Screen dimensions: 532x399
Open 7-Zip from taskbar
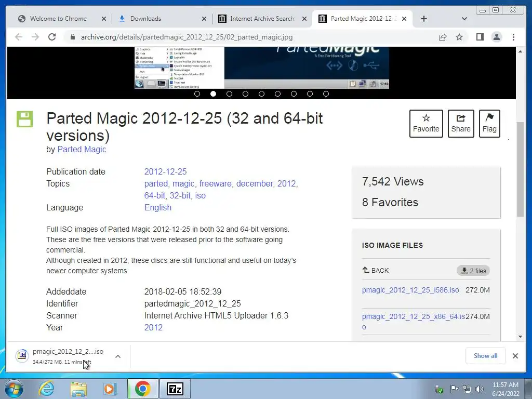pos(175,389)
